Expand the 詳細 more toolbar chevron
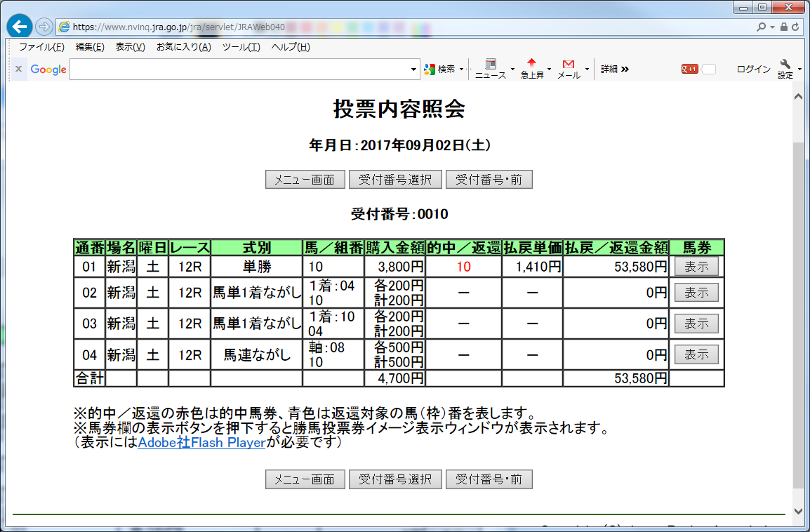Image resolution: width=810 pixels, height=532 pixels. click(625, 69)
